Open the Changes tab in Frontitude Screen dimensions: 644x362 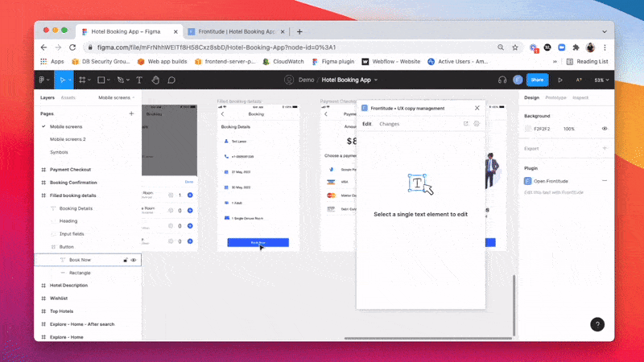390,124
